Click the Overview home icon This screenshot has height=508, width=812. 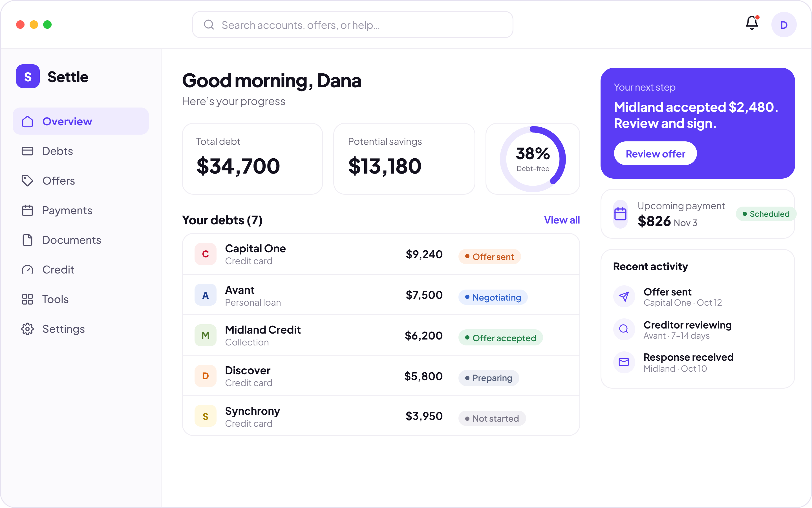[28, 121]
